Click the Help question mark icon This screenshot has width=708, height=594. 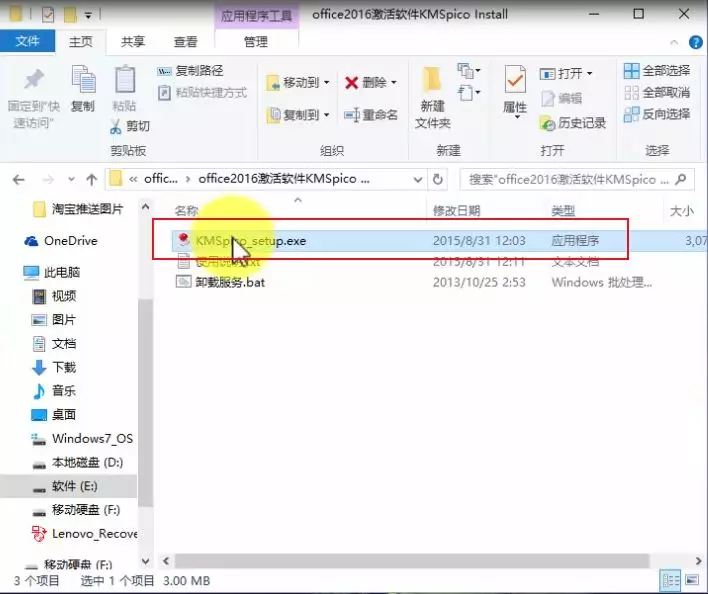pos(695,42)
